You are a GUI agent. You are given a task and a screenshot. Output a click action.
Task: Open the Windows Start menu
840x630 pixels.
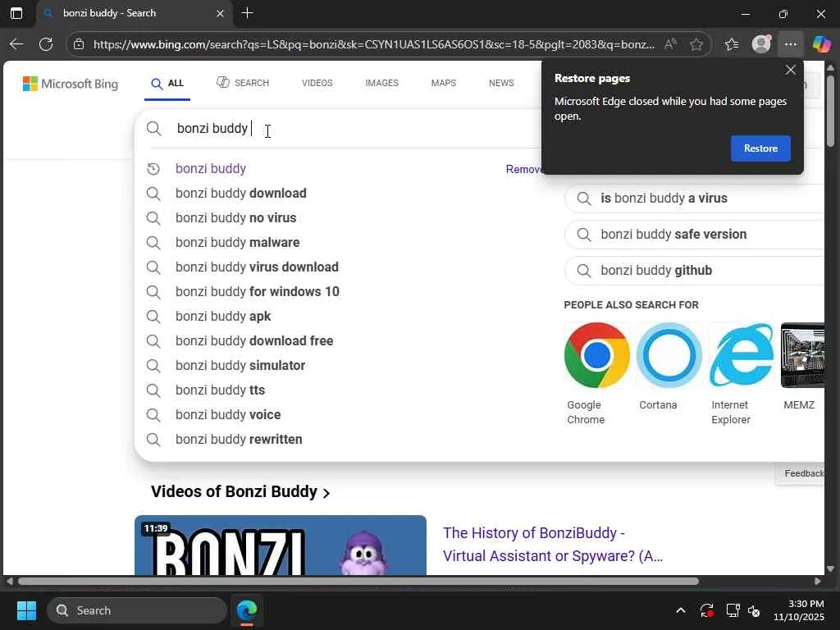(26, 610)
